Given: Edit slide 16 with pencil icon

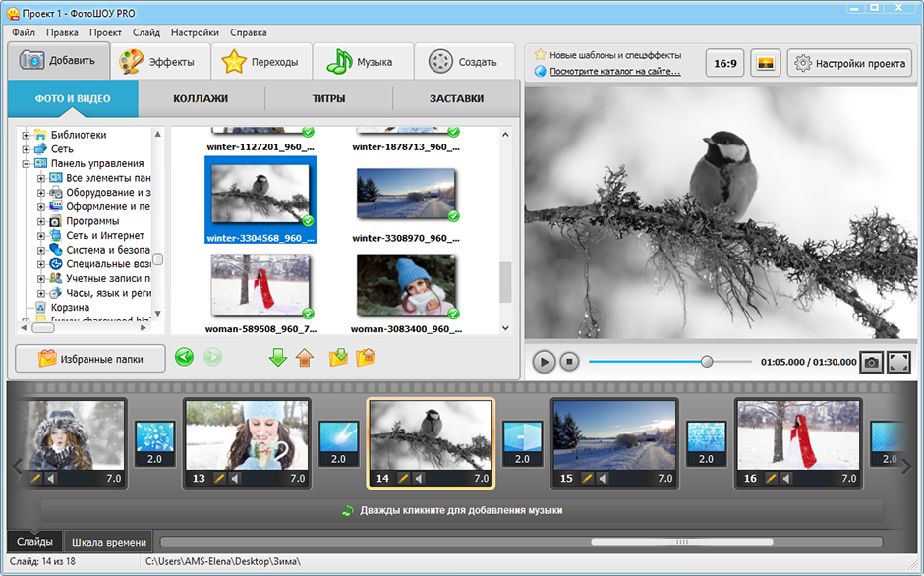Looking at the screenshot, I should tap(771, 478).
